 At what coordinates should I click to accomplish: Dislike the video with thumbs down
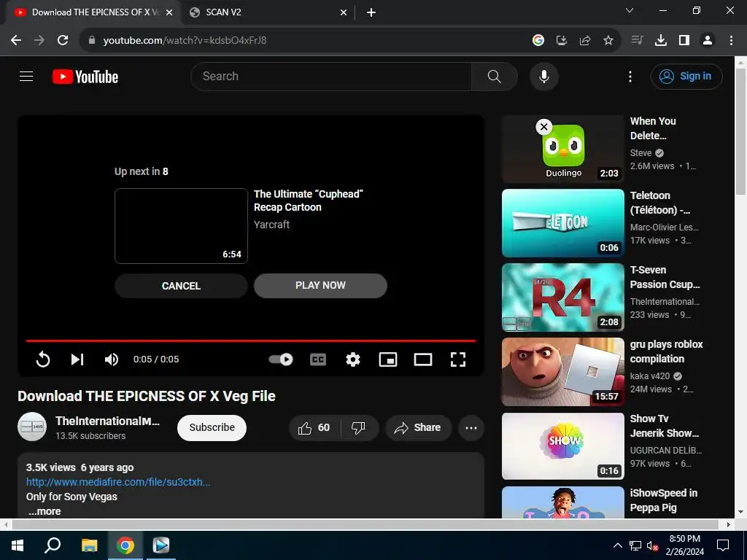point(358,427)
